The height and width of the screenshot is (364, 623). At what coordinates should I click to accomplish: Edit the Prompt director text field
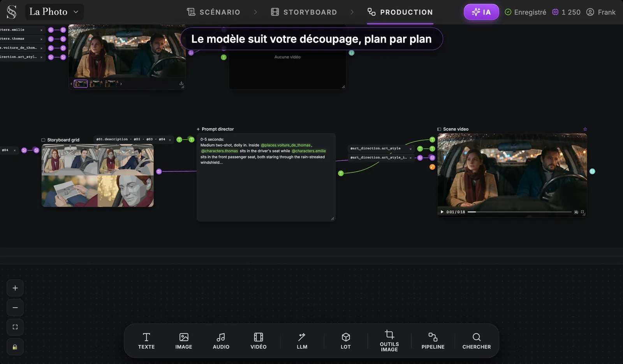click(x=266, y=177)
